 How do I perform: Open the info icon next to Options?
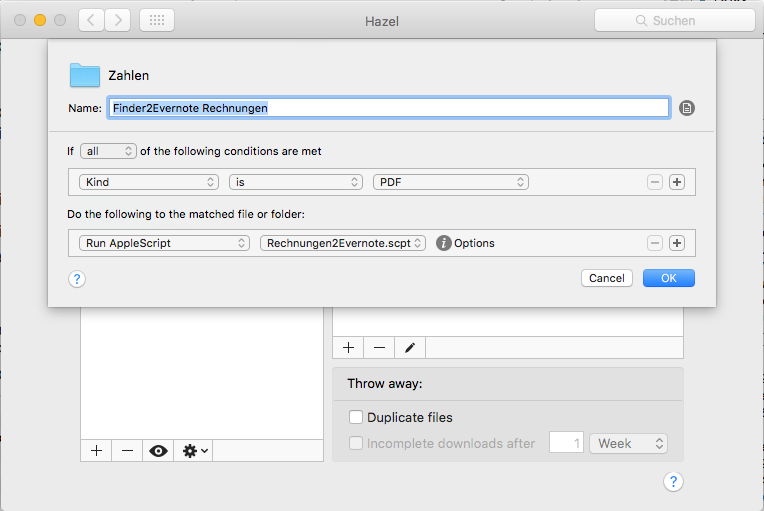(444, 243)
